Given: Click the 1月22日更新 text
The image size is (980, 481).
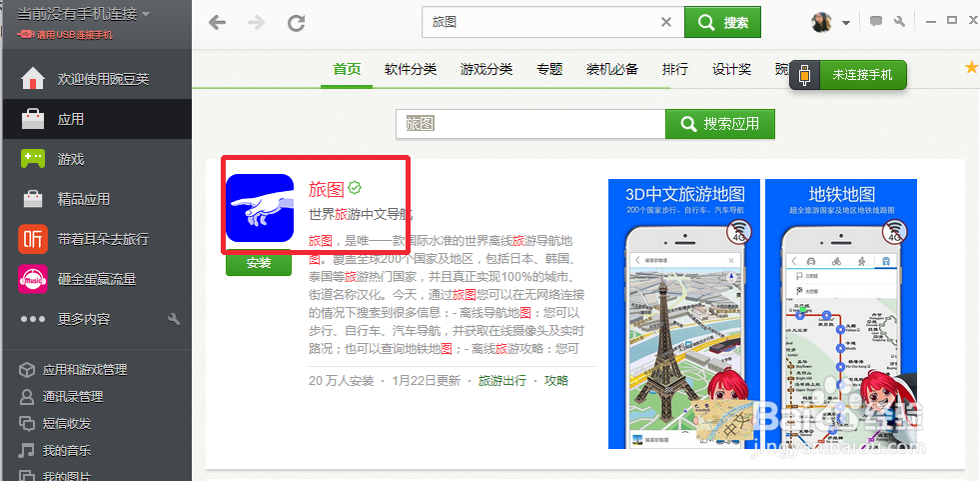Looking at the screenshot, I should 426,380.
